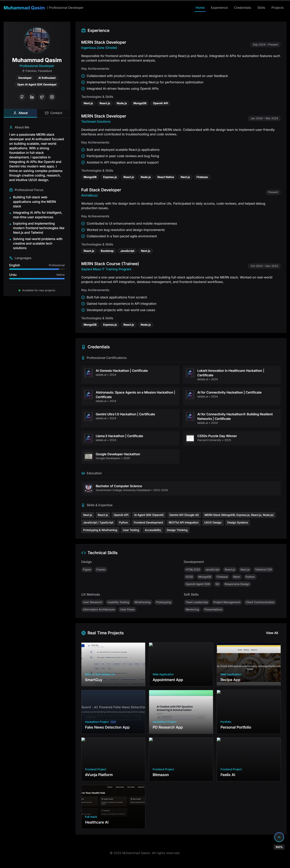Open the Instagram profile icon

(x=52, y=97)
